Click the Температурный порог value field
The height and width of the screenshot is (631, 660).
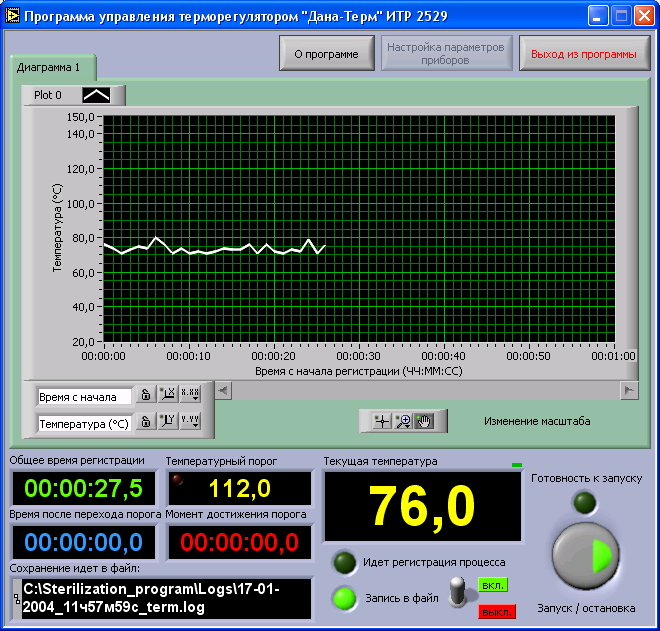pyautogui.click(x=238, y=488)
